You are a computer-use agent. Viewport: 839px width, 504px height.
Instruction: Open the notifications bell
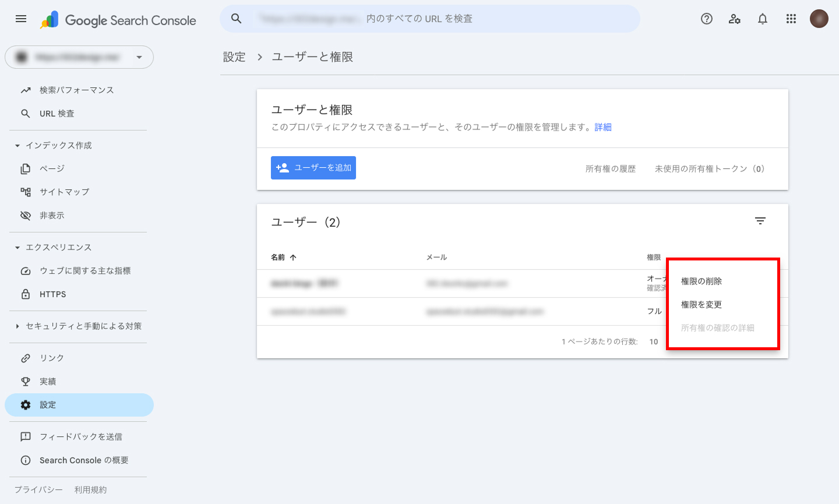(x=763, y=19)
